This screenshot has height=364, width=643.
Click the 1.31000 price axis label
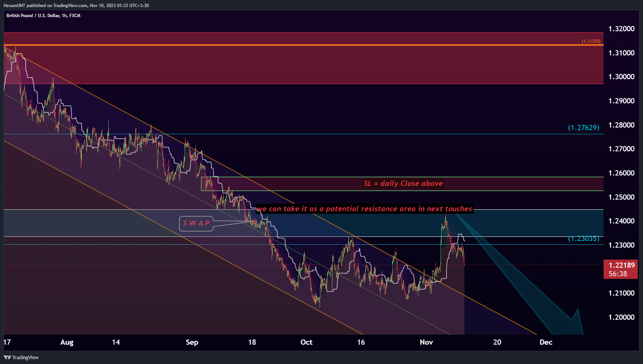tap(621, 53)
